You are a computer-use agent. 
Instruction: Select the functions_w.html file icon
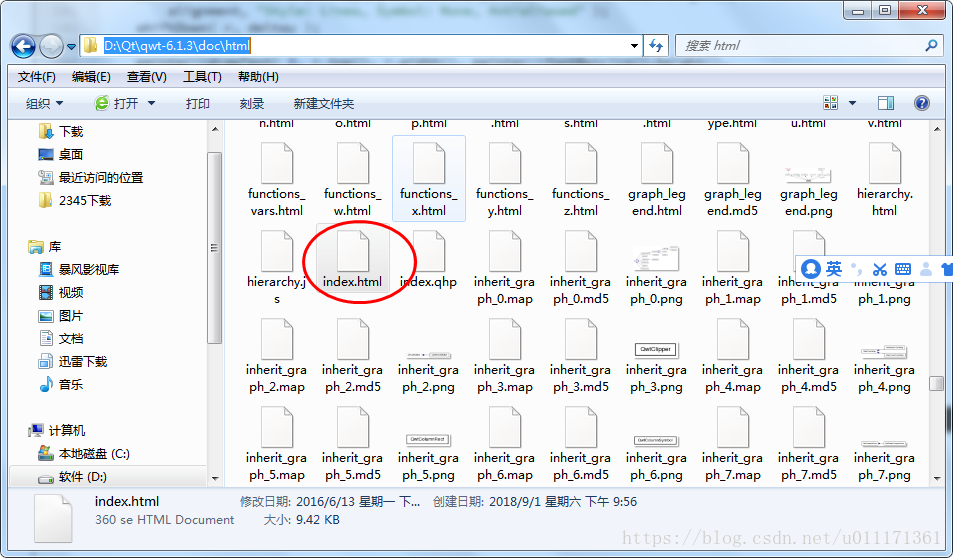coord(353,163)
